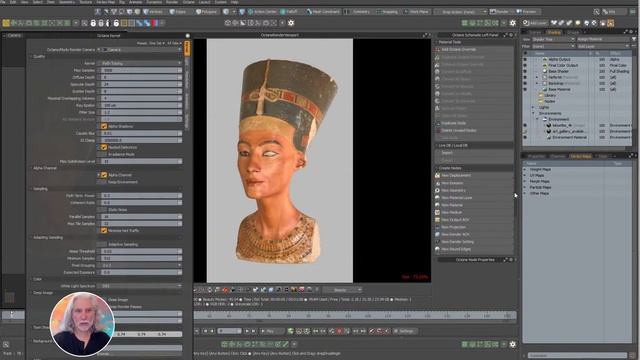Toggle Minimize Net Traffic checkbox
Image resolution: width=640 pixels, height=360 pixels.
pos(104,230)
